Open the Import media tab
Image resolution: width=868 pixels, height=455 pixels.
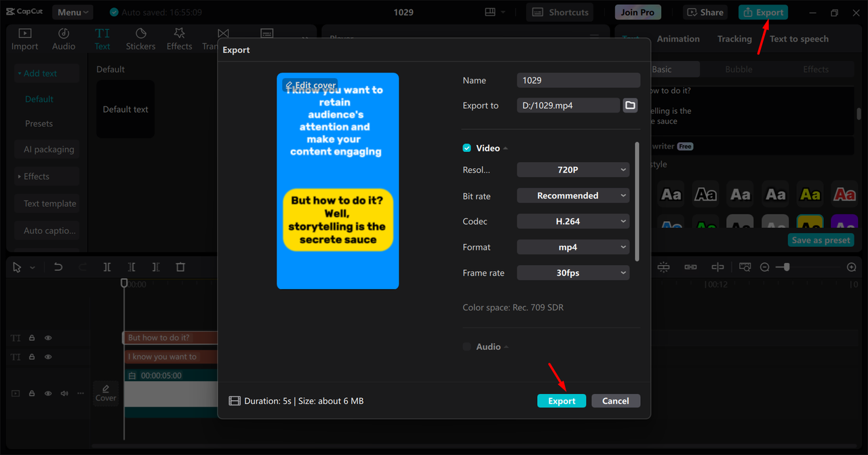(24, 39)
